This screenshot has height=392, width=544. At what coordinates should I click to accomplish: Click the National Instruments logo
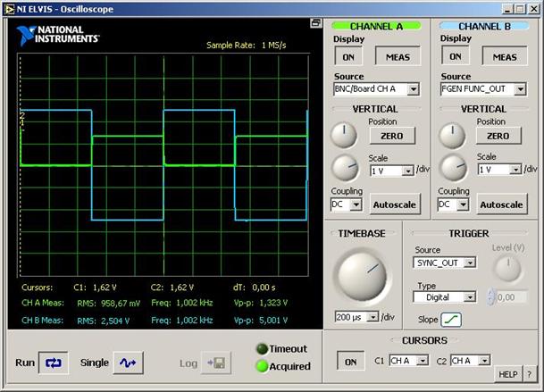[x=58, y=35]
